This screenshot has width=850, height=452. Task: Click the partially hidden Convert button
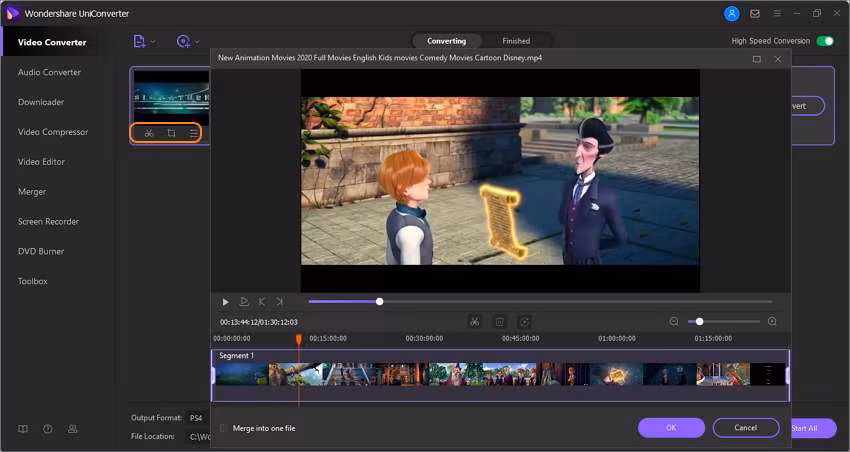pyautogui.click(x=808, y=106)
